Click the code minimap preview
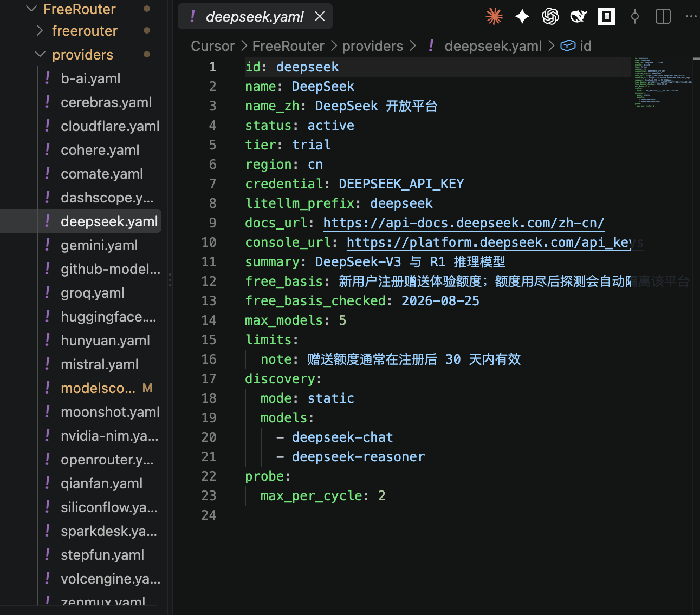 tap(663, 82)
